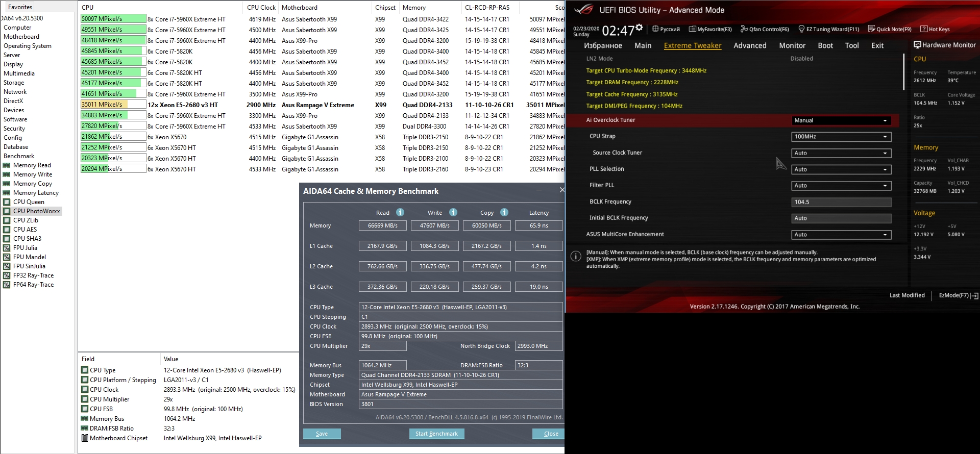Select the 35011 MPixel/s Xeon E5-2680 v3 row
The width and height of the screenshot is (980, 454).
(322, 105)
